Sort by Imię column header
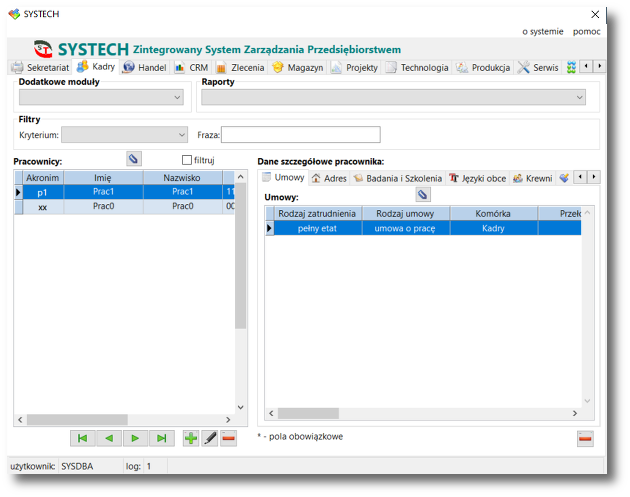Screen dimensions: 630x497 103,178
